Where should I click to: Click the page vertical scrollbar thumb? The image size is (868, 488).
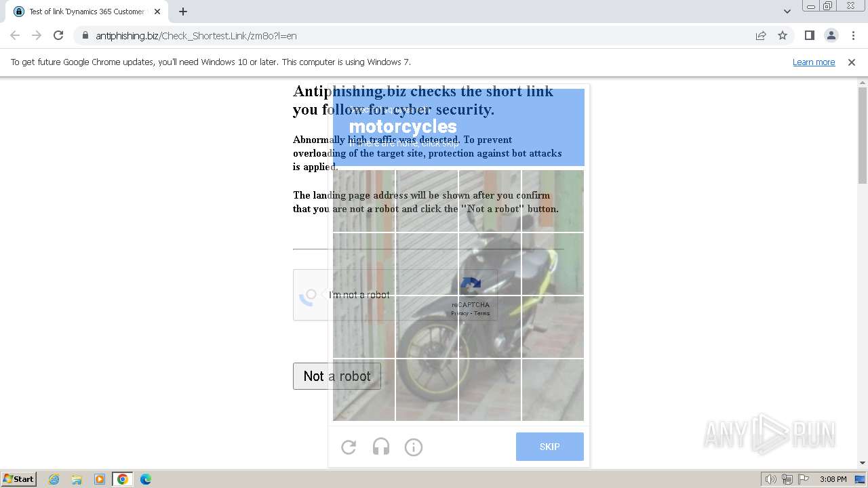point(863,136)
